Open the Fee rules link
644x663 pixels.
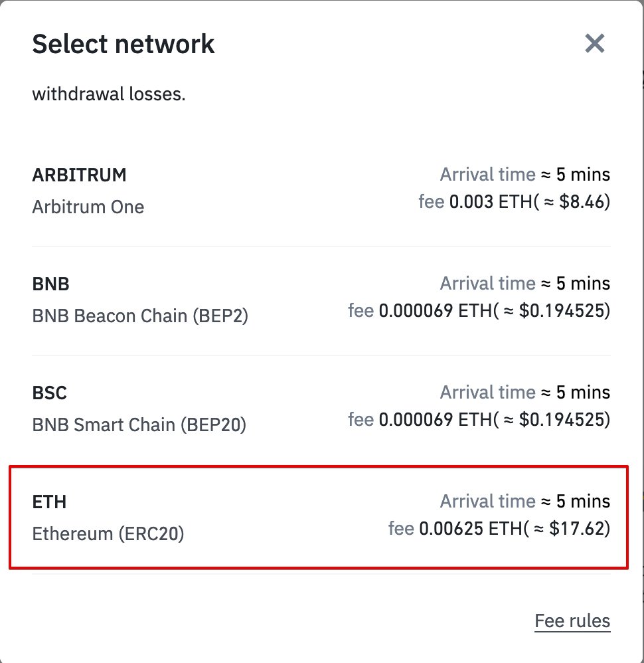click(572, 622)
